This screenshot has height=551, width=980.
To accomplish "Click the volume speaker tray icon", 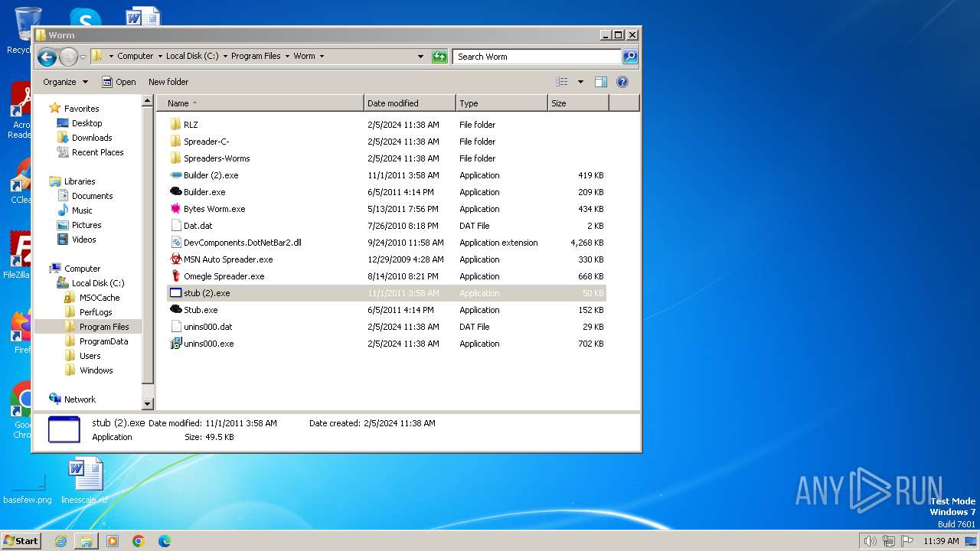I will pos(870,541).
